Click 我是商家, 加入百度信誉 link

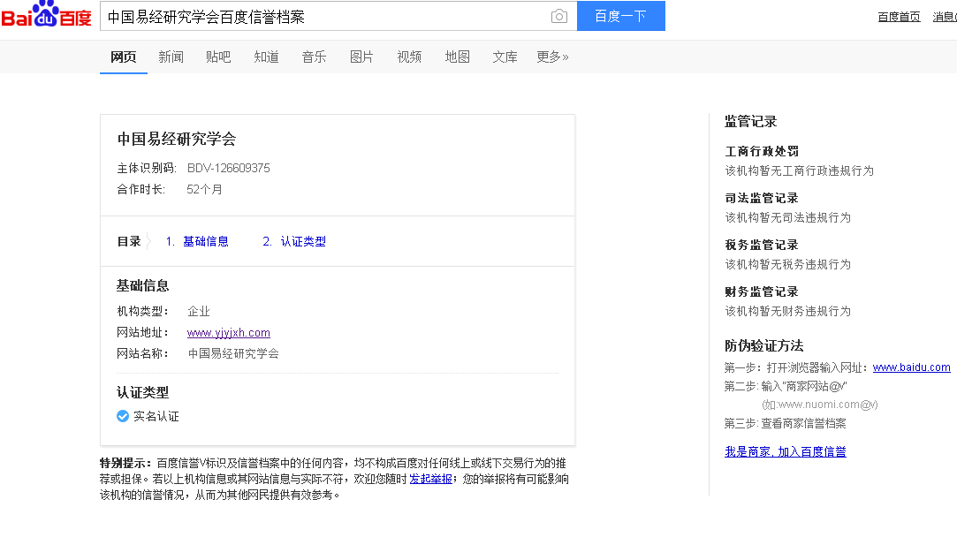tap(786, 451)
